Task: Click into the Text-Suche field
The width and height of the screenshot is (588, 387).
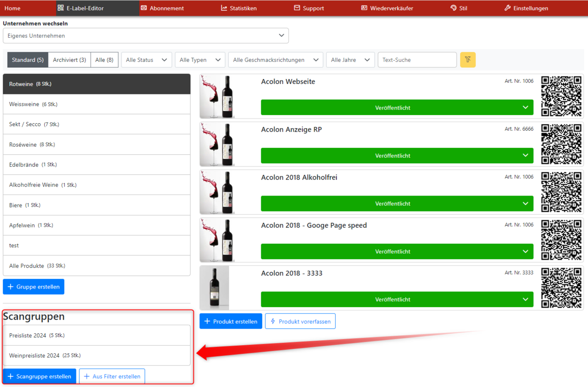Action: pyautogui.click(x=417, y=60)
